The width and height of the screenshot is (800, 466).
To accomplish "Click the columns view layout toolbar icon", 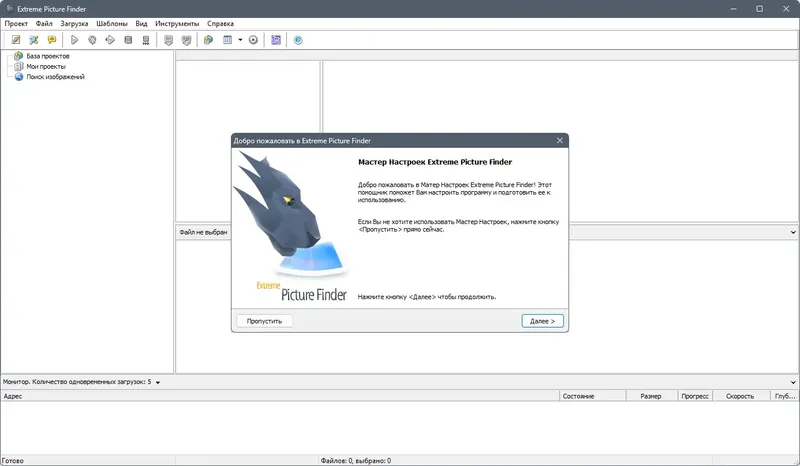I will 228,40.
